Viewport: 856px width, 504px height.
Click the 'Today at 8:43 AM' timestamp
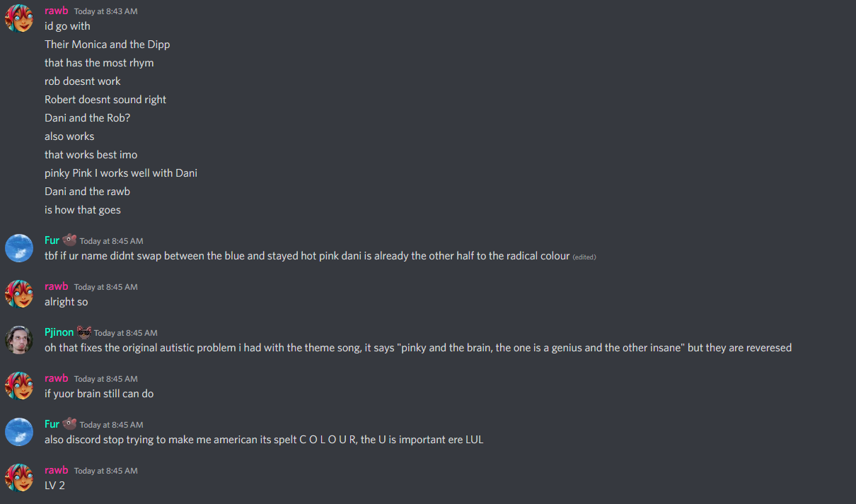click(105, 11)
